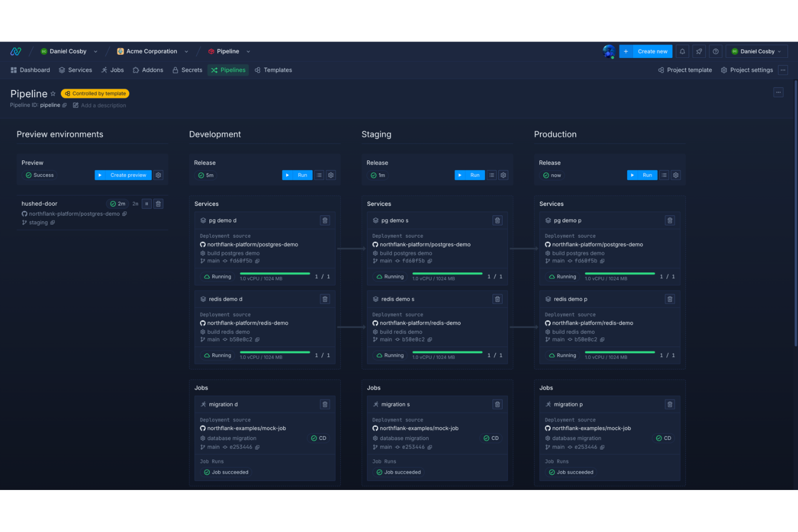
Task: Open Staging release settings gear
Action: click(x=504, y=175)
